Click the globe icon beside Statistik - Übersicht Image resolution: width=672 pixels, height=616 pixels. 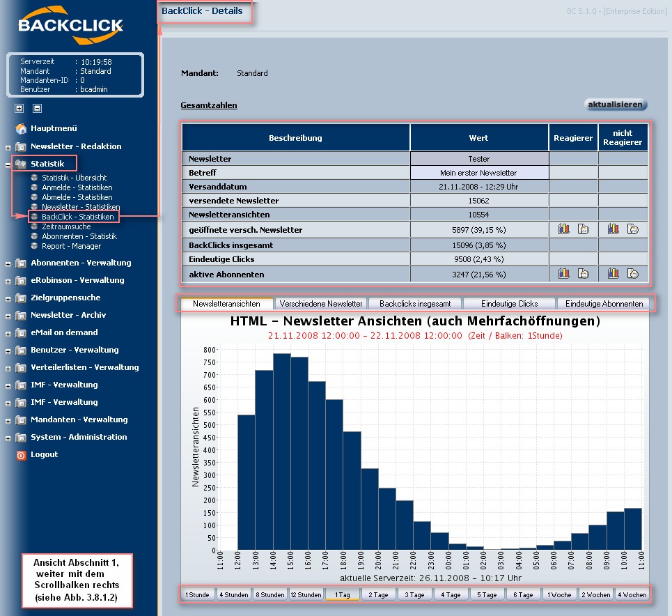point(34,178)
